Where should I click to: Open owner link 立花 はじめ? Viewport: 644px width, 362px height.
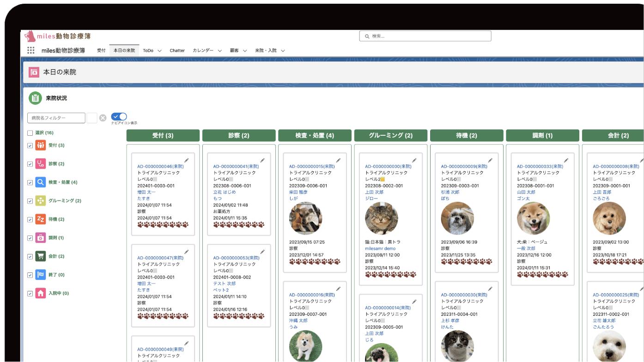[225, 192]
